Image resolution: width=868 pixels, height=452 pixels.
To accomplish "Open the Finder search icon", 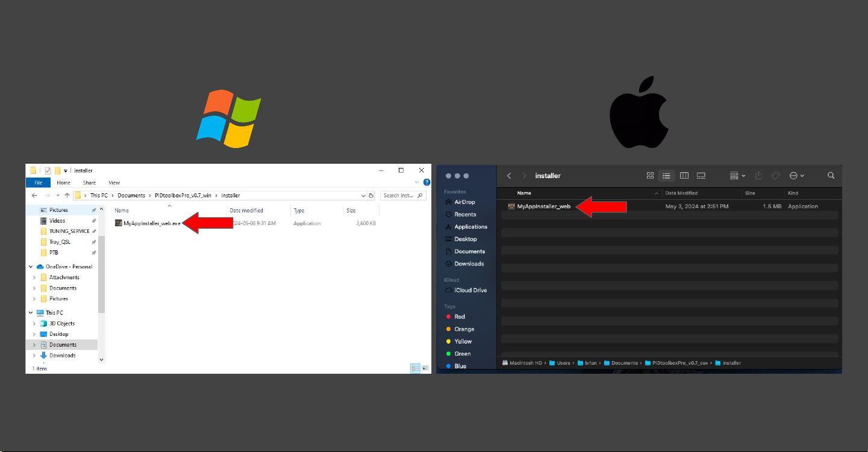I will 831,175.
